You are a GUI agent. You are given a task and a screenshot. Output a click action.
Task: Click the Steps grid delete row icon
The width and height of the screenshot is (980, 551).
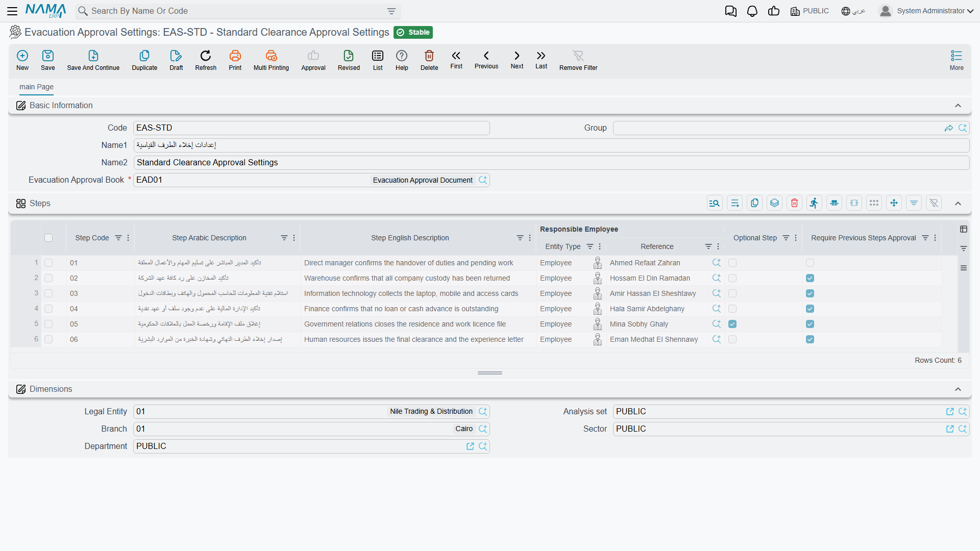point(794,203)
